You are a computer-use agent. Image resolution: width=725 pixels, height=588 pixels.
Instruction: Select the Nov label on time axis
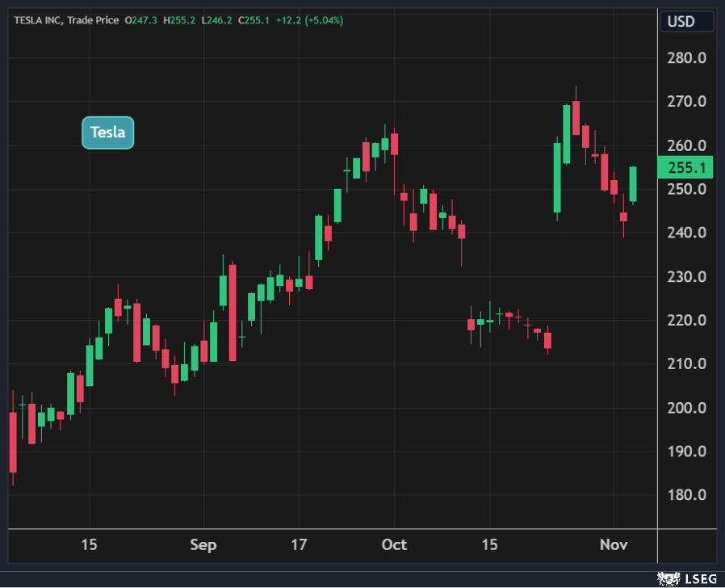coord(614,545)
